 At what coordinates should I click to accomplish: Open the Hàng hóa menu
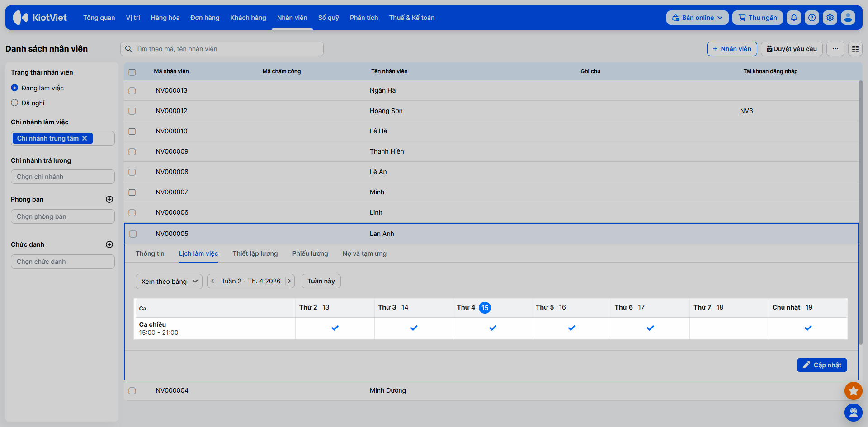point(165,18)
